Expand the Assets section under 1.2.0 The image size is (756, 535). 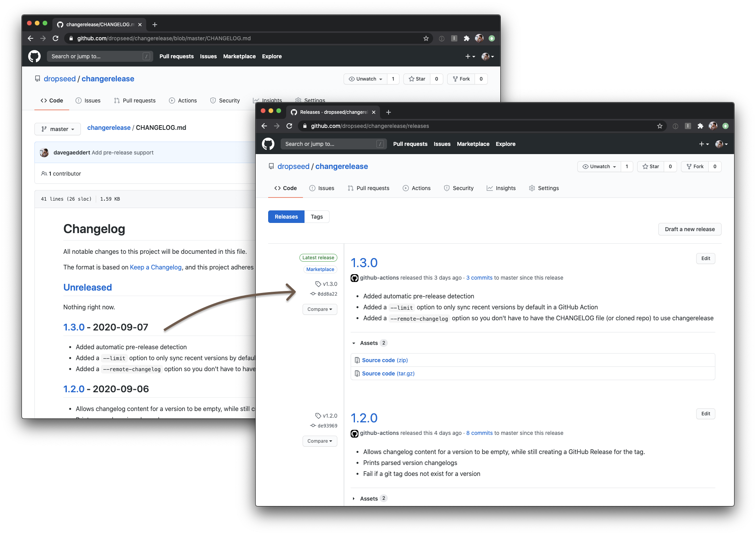coord(369,499)
